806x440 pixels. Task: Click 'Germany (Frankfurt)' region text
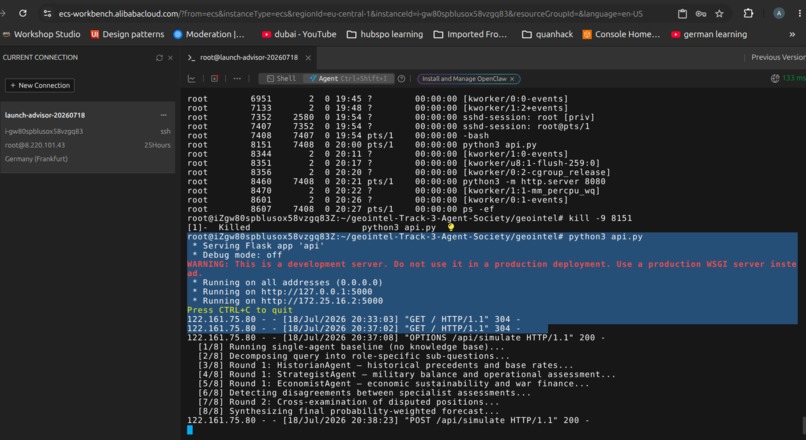36,159
